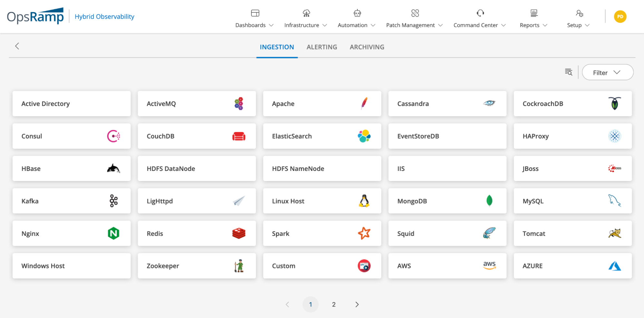Viewport: 644px width, 318px height.
Task: Open the Patch Management icon in the navbar
Action: coord(415,13)
